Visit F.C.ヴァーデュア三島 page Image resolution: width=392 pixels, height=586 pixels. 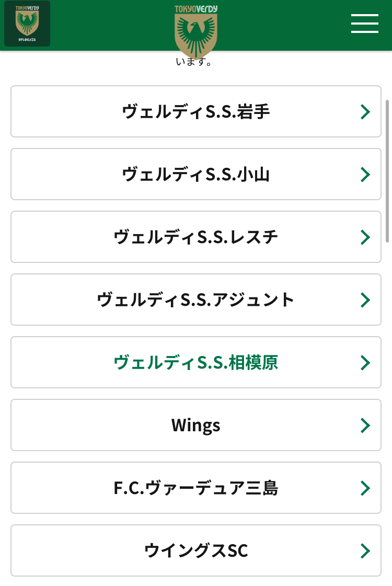[x=196, y=488]
